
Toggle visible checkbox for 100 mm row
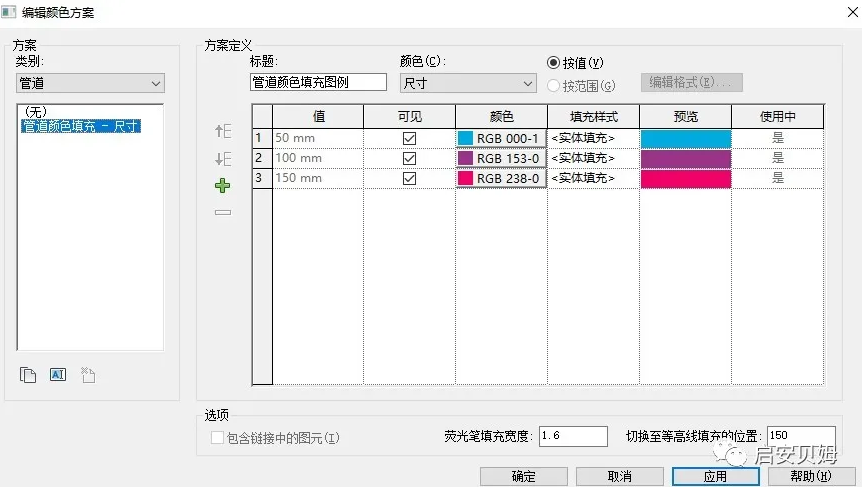point(408,158)
